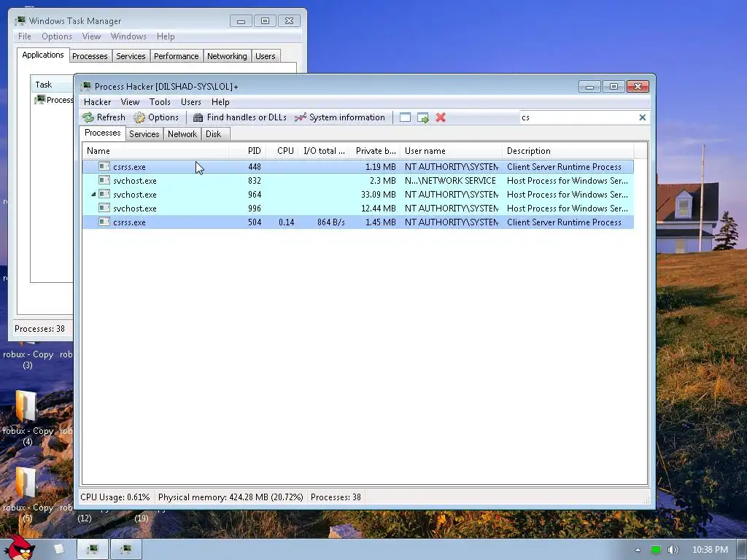Click the second taskbar button with monitor icon

pyautogui.click(x=126, y=550)
